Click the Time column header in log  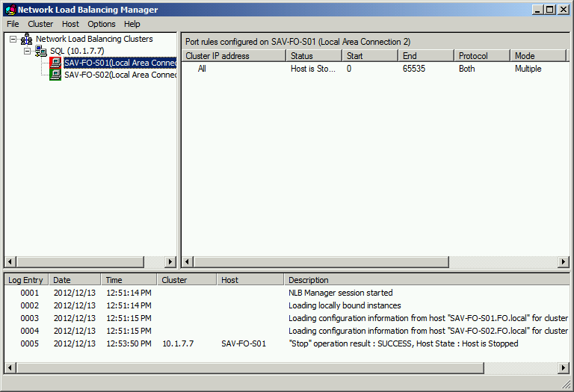point(129,280)
